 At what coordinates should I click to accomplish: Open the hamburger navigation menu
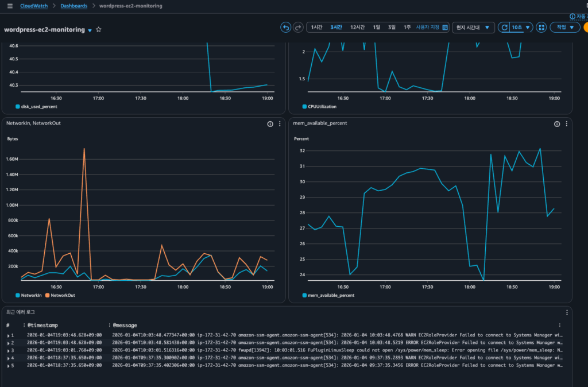10,6
